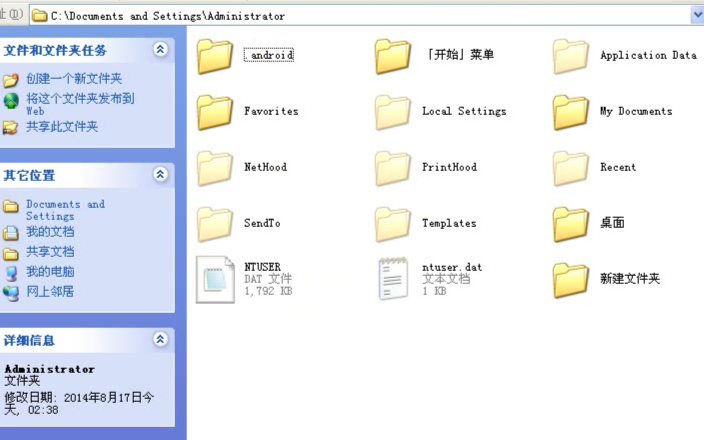The width and height of the screenshot is (704, 440).
Task: Select the My Documents folder icon
Action: click(571, 112)
